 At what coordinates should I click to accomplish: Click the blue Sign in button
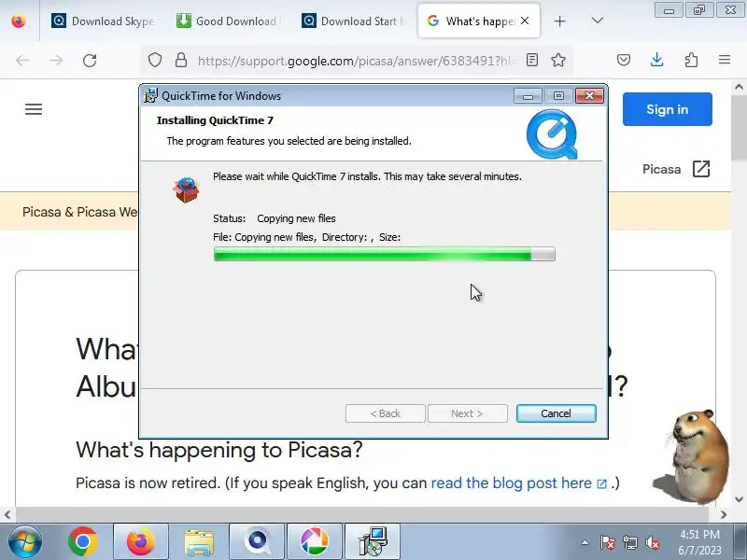tap(667, 109)
